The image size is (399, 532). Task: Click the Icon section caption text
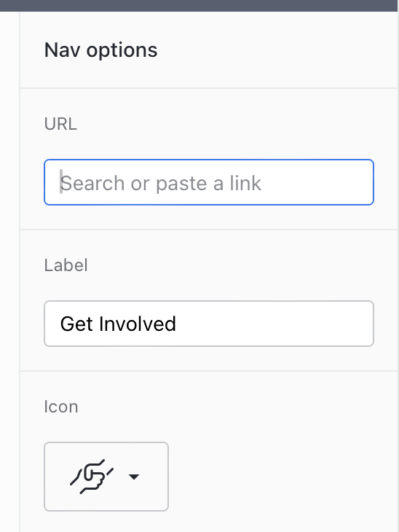(x=61, y=407)
